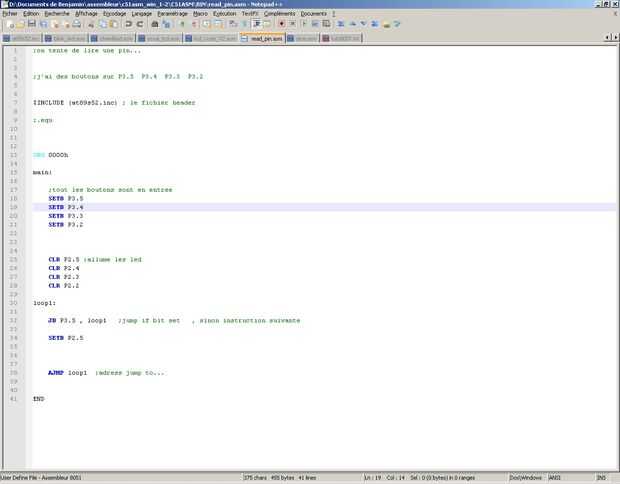Click the Record macro red dot icon
This screenshot has width=620, height=484.
coord(281,24)
